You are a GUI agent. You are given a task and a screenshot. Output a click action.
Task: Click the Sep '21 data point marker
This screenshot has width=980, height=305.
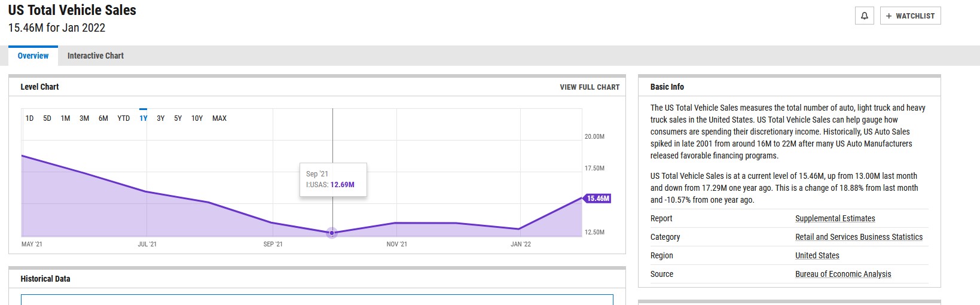(332, 233)
